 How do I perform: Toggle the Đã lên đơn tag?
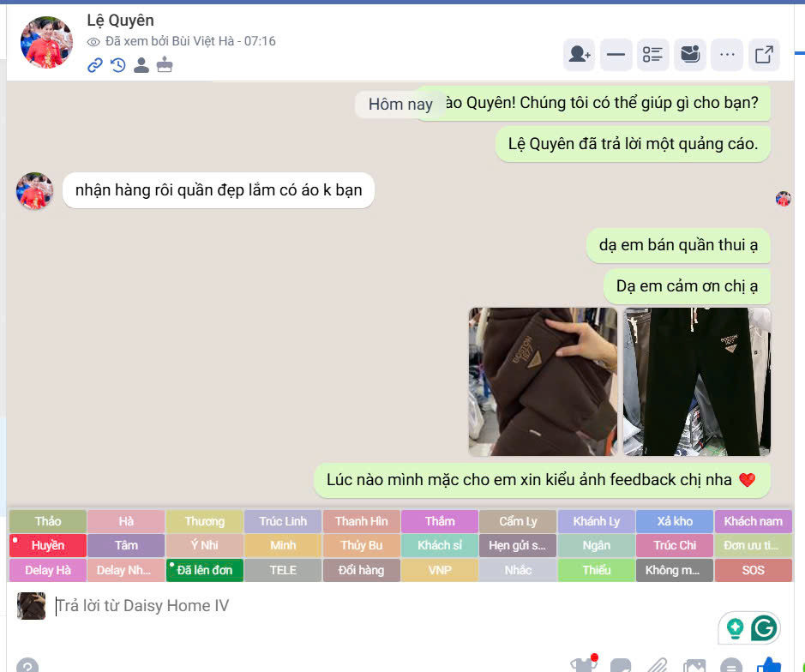[204, 570]
